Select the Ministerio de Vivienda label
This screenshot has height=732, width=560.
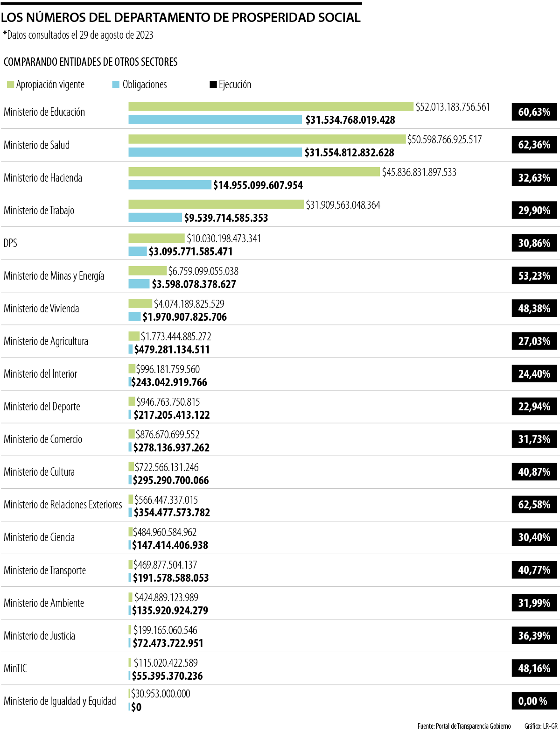41,309
